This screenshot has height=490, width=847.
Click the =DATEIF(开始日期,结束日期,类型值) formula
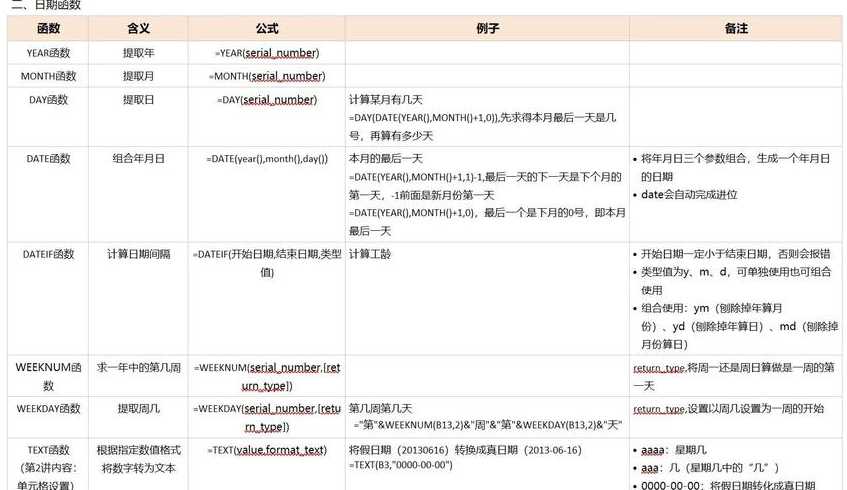(x=267, y=263)
